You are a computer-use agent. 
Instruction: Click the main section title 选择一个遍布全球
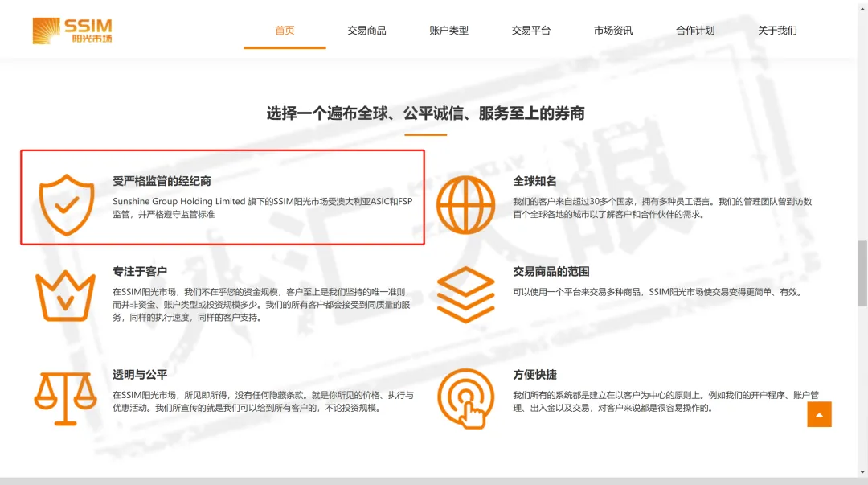coord(425,113)
